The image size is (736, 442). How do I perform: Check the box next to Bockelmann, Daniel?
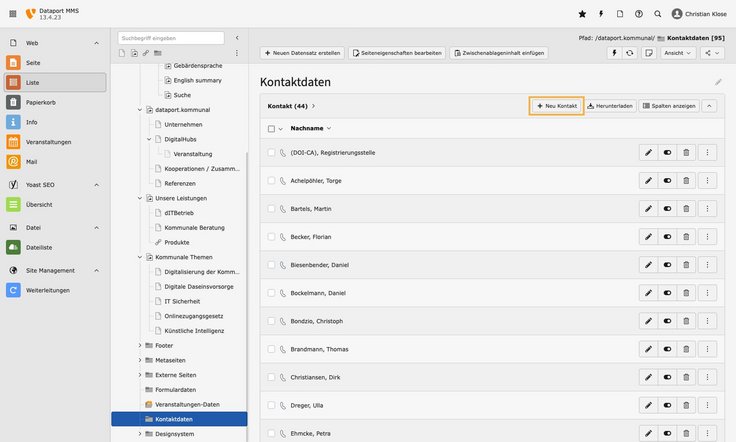271,293
